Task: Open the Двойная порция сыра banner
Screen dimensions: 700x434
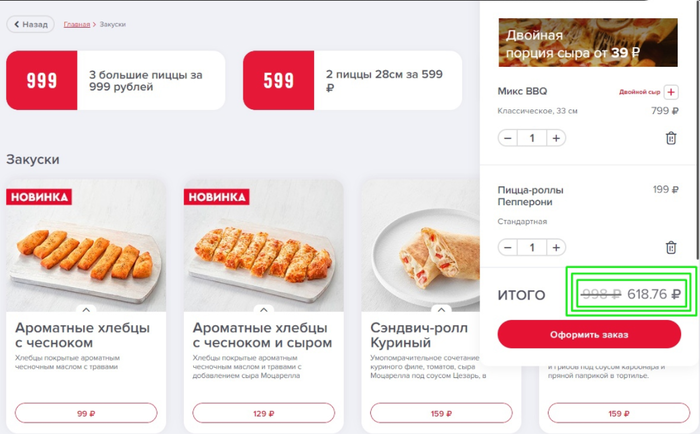Action: (588, 43)
